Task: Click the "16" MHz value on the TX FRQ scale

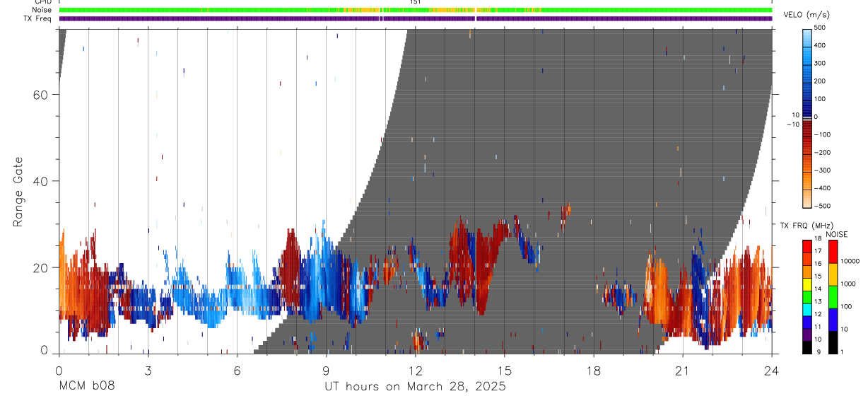Action: tap(818, 265)
